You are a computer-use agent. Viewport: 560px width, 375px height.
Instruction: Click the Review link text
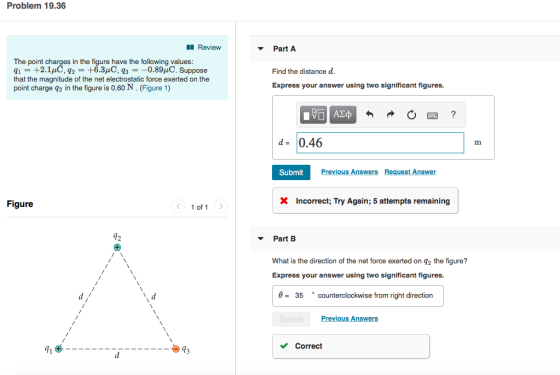pyautogui.click(x=209, y=47)
